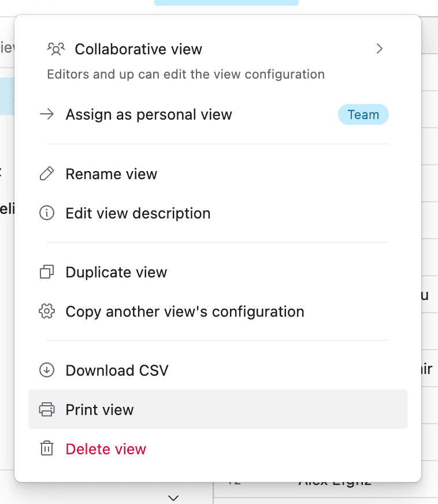Export data with Download CSV

pos(117,370)
